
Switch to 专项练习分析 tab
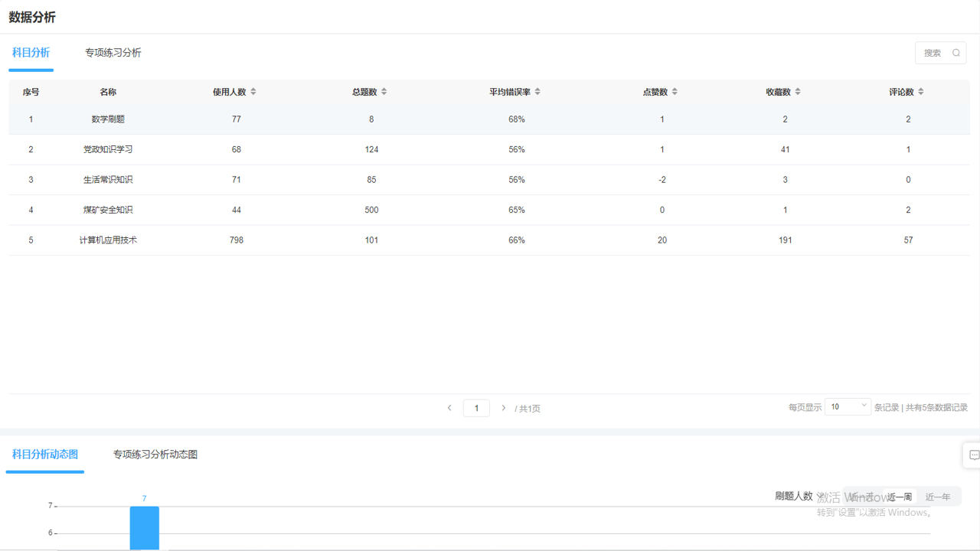tap(113, 53)
